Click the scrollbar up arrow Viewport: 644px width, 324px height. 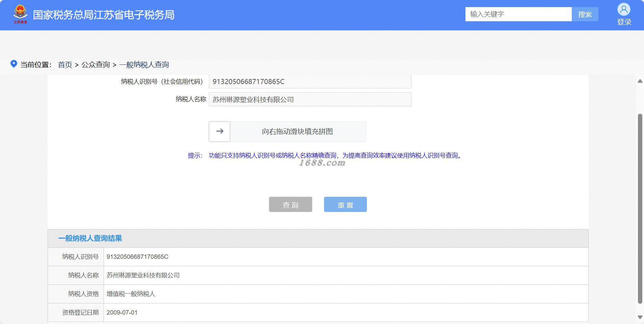pos(640,81)
